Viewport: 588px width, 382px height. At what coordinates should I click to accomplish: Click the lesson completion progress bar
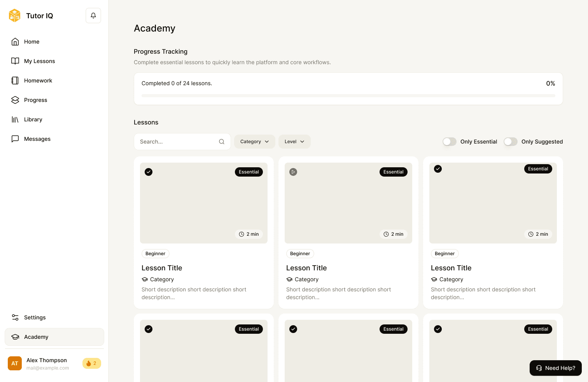click(x=348, y=95)
